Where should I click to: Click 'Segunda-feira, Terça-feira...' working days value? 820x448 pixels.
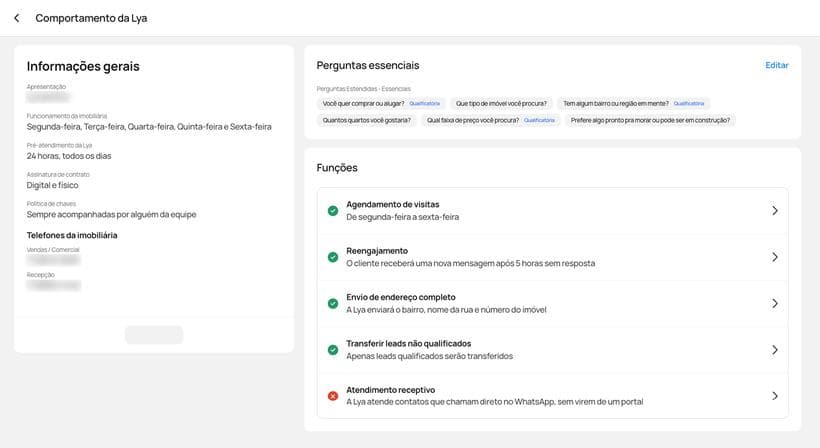click(149, 127)
